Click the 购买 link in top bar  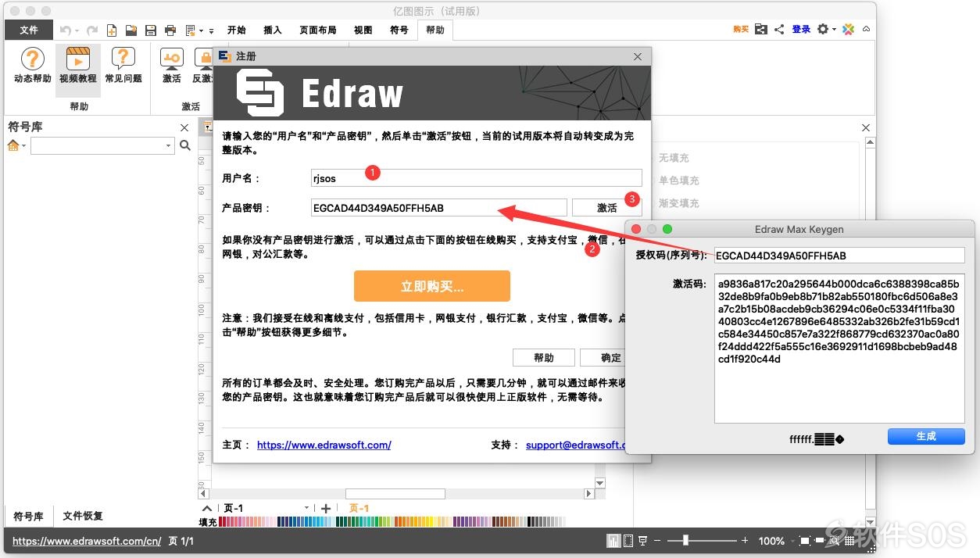click(741, 29)
